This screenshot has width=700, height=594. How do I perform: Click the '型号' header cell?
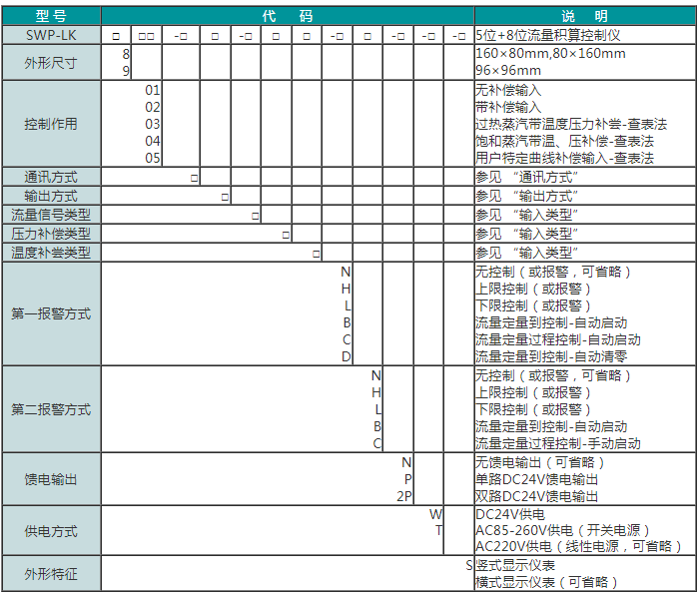click(x=51, y=16)
